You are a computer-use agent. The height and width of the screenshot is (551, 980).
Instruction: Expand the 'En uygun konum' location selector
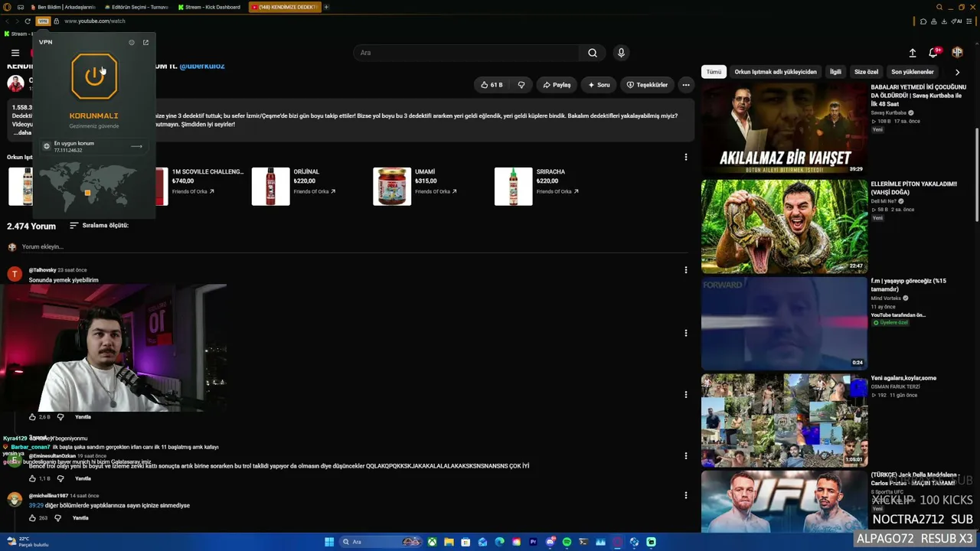click(93, 146)
